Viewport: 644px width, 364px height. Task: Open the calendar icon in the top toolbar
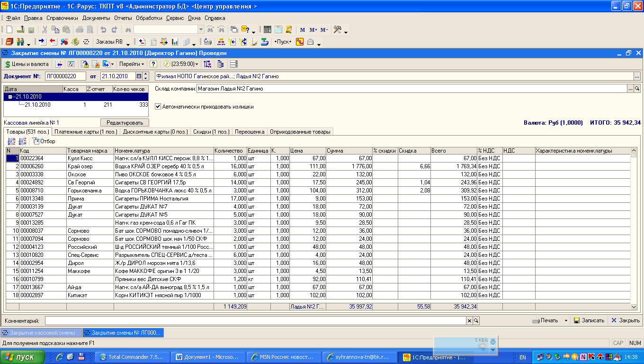(x=278, y=29)
